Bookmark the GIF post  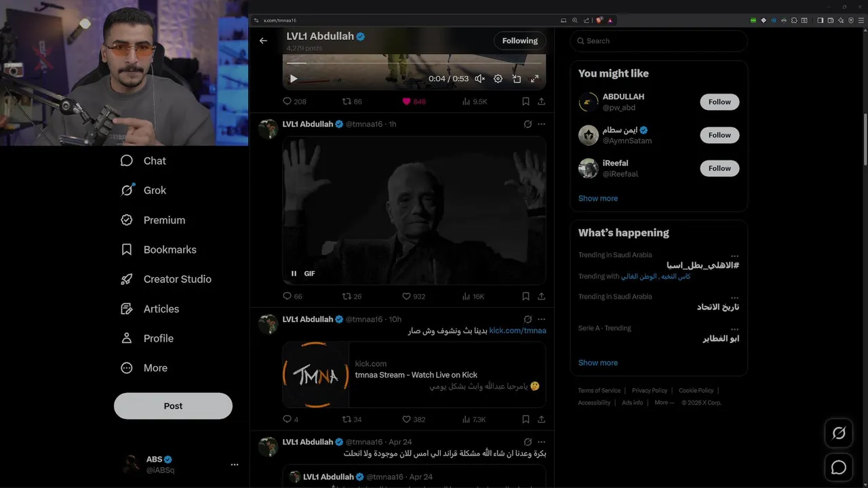[x=526, y=296]
